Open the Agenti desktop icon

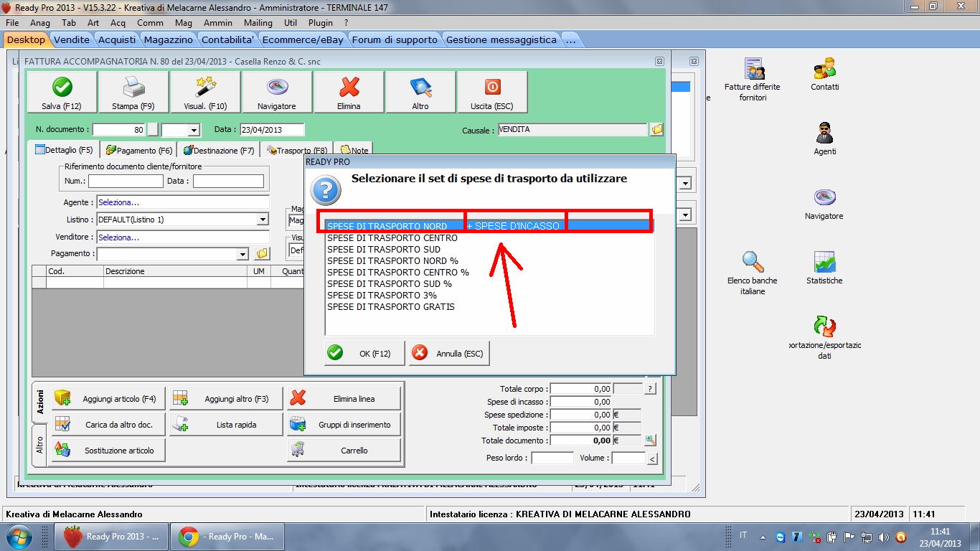click(824, 138)
